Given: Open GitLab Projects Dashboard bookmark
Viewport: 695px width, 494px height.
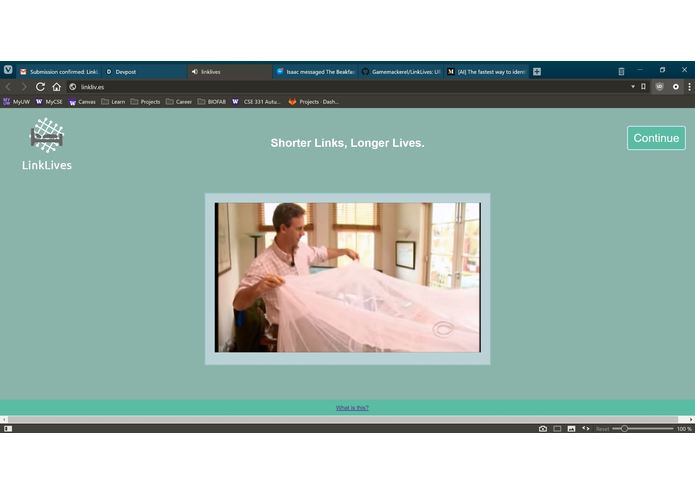Looking at the screenshot, I should (314, 102).
